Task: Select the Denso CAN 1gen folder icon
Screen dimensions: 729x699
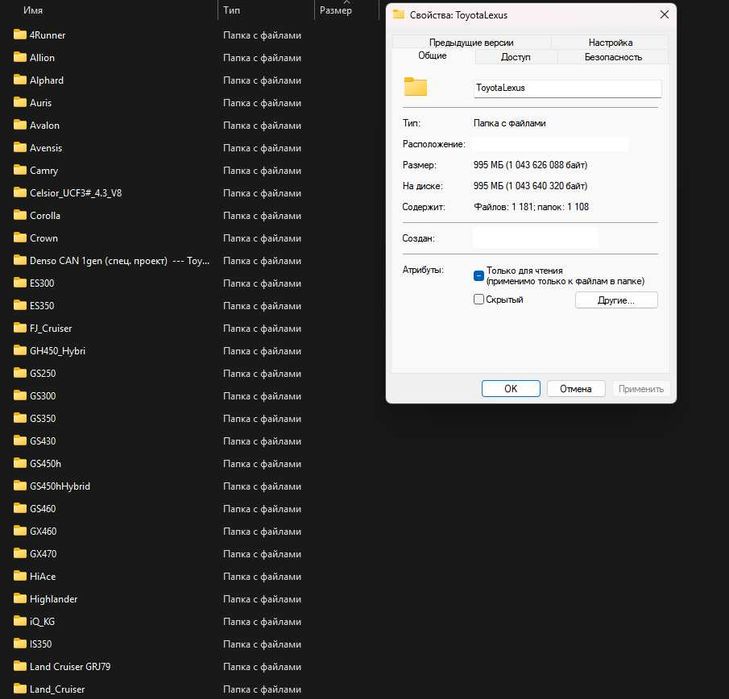Action: 20,260
